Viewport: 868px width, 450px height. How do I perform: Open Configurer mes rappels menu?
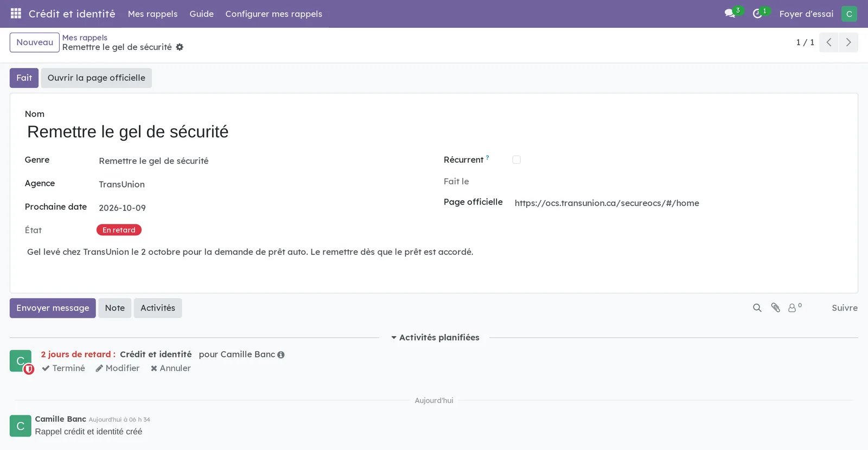pyautogui.click(x=274, y=14)
